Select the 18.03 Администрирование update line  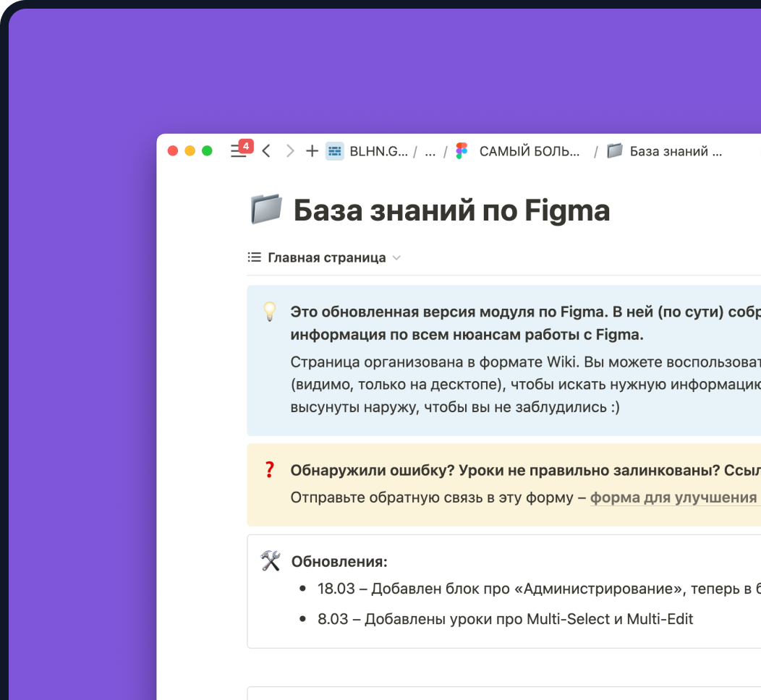(539, 589)
